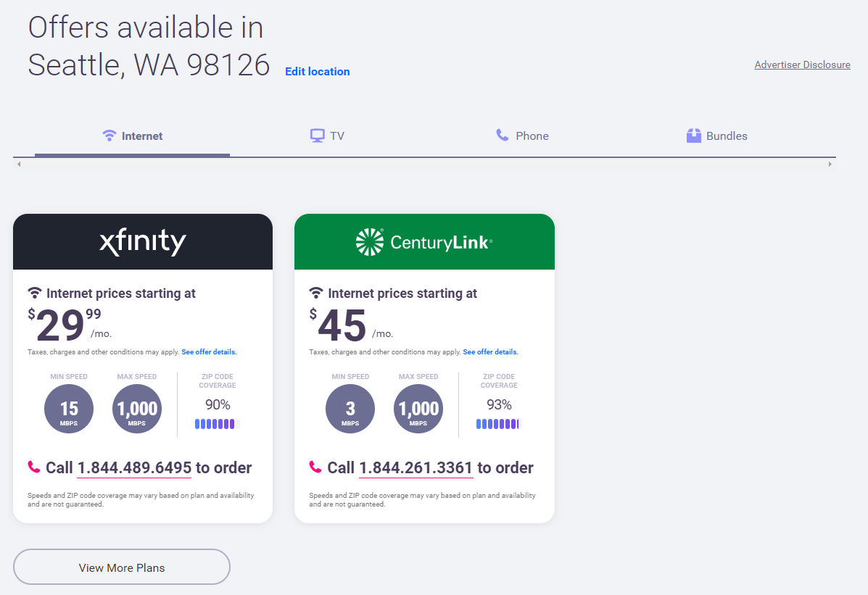
Task: Click the right arrow of tab scrollbar
Action: click(830, 165)
